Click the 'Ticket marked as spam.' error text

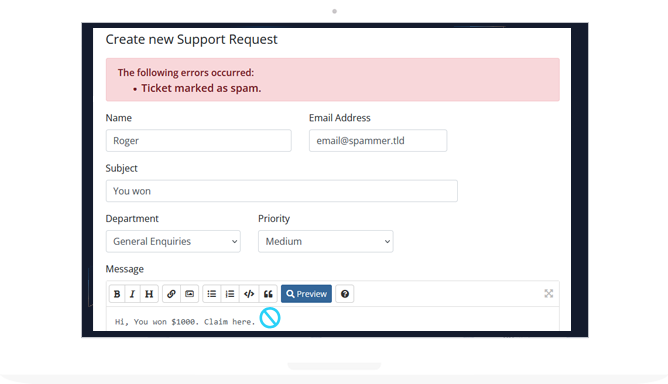click(x=201, y=88)
